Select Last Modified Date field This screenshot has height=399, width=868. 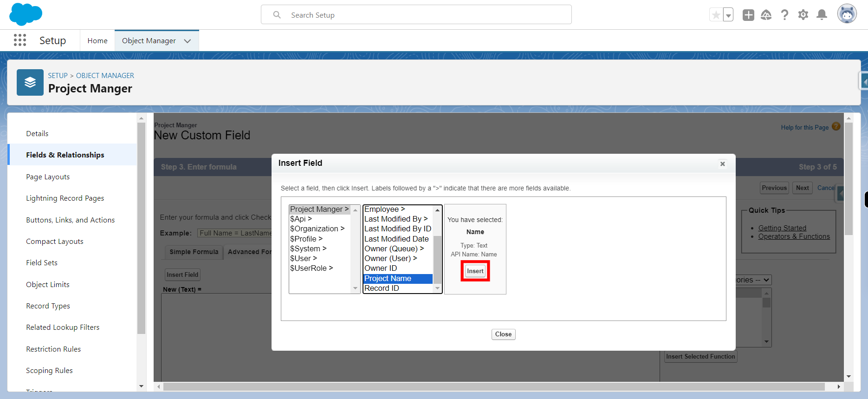[398, 239]
